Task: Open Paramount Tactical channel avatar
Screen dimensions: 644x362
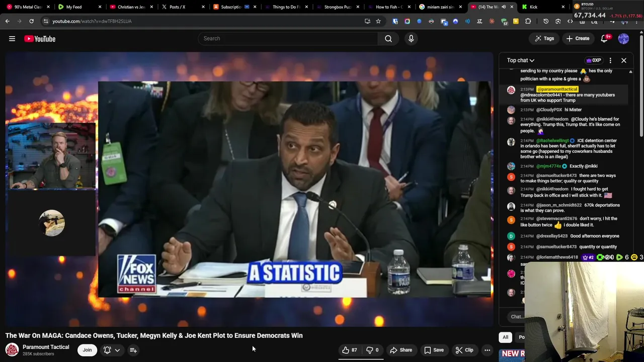Action: (x=12, y=350)
